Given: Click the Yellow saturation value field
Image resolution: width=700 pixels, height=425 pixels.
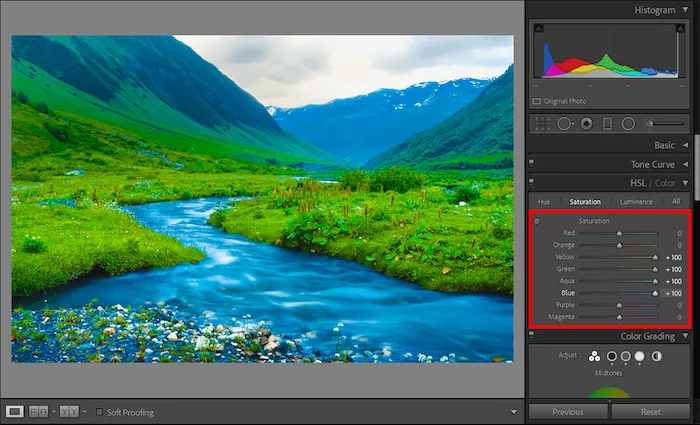Looking at the screenshot, I should [x=674, y=258].
